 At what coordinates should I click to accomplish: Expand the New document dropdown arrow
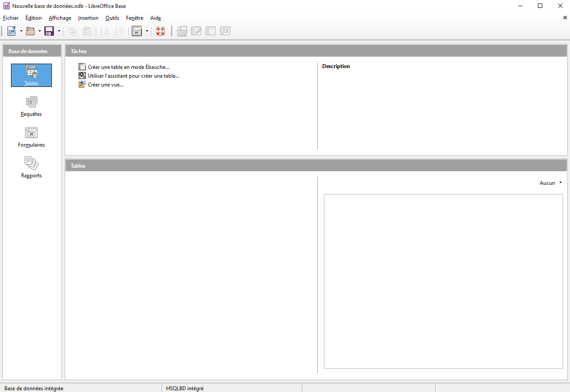(21, 31)
